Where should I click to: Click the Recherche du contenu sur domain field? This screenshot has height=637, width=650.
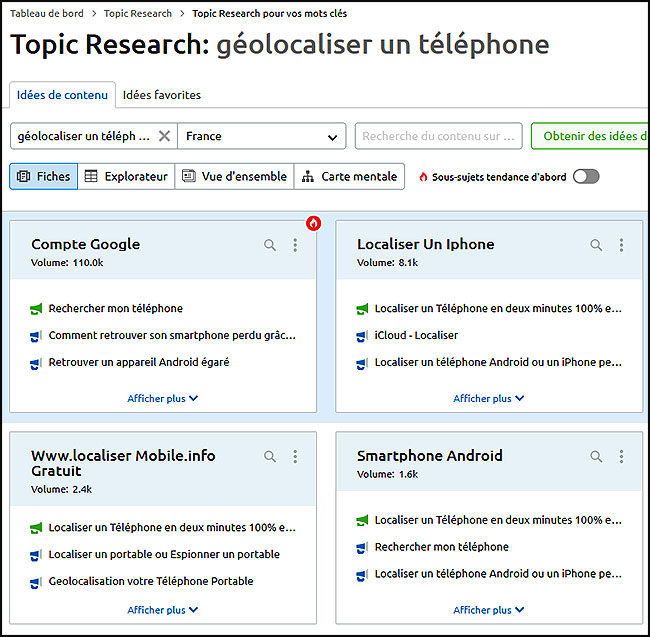pyautogui.click(x=439, y=136)
